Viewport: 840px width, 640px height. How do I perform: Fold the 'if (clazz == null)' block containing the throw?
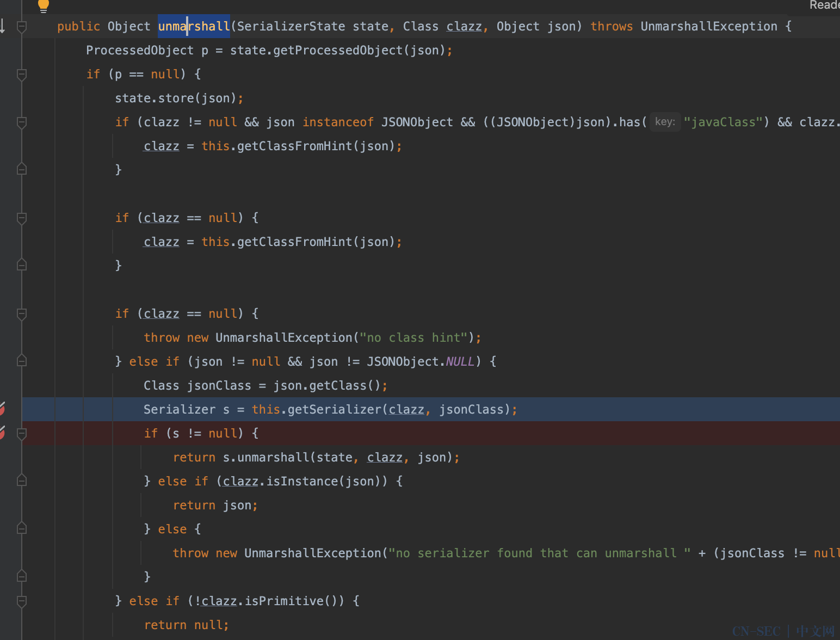point(22,313)
